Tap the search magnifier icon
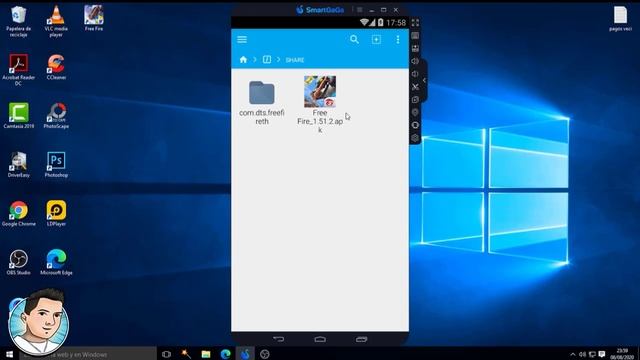The width and height of the screenshot is (640, 360). pos(354,40)
